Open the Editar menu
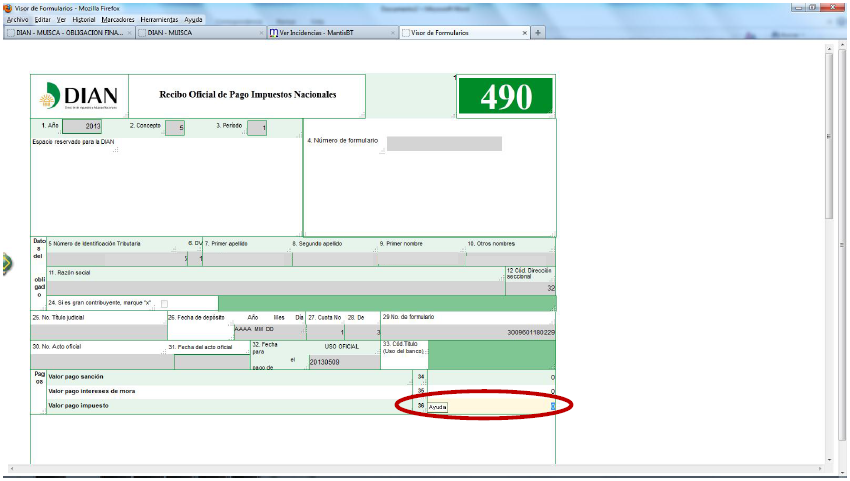850x481 pixels. coord(42,20)
